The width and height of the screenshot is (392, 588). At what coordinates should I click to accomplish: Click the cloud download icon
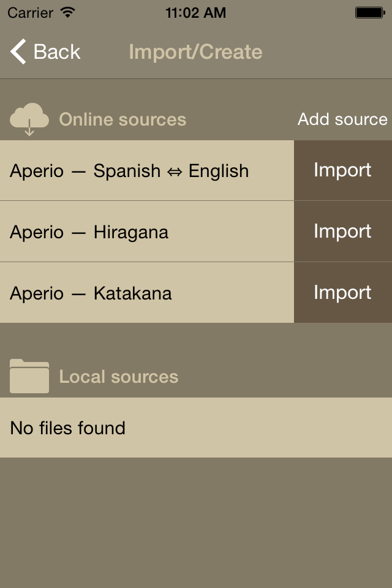(29, 119)
